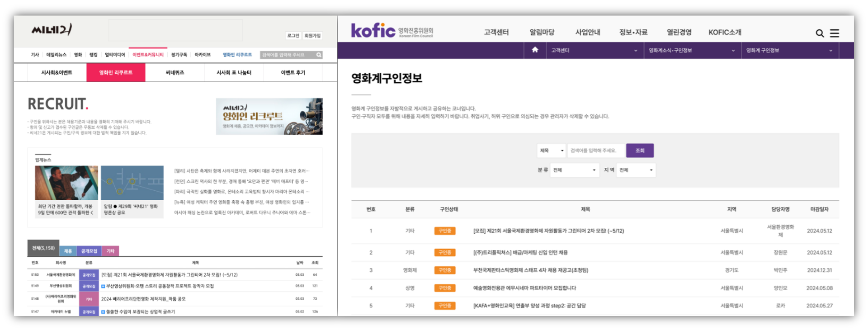The width and height of the screenshot is (868, 330).
Task: Open [파리] 극적인 실화를 영화로 news link
Action: tap(242, 192)
